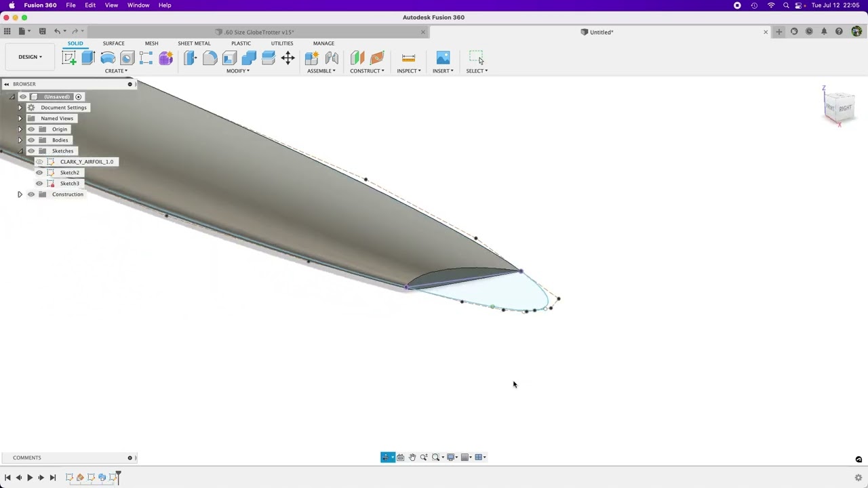Select the Create Form tool

point(166,58)
